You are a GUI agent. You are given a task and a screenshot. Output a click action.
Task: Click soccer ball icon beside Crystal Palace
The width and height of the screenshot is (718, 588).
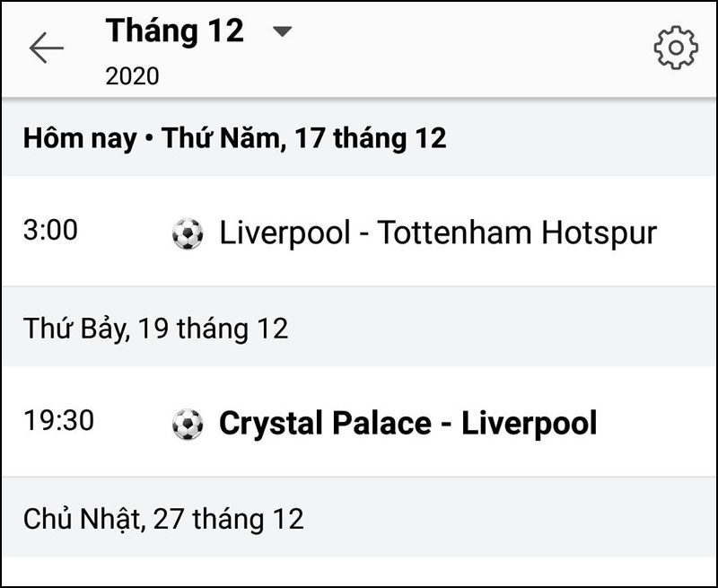tap(188, 424)
